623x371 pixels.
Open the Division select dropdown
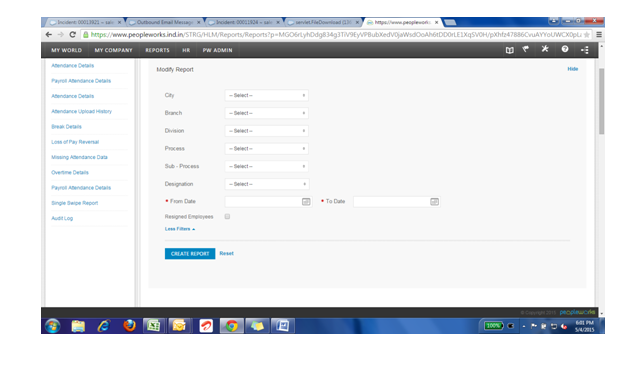pyautogui.click(x=267, y=131)
